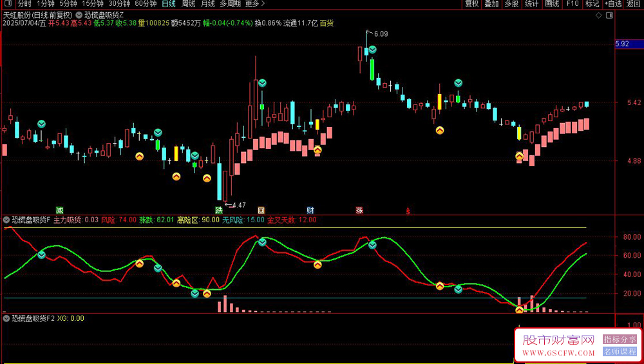644x364 pixels.
Task: Click the 4.88 price axis label
Action: [x=634, y=160]
